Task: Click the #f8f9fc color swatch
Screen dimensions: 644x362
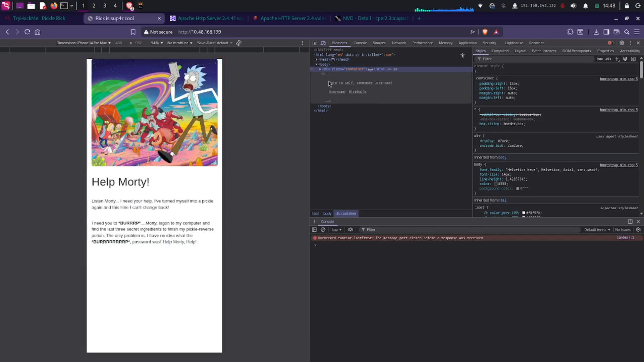Action: click(x=524, y=213)
